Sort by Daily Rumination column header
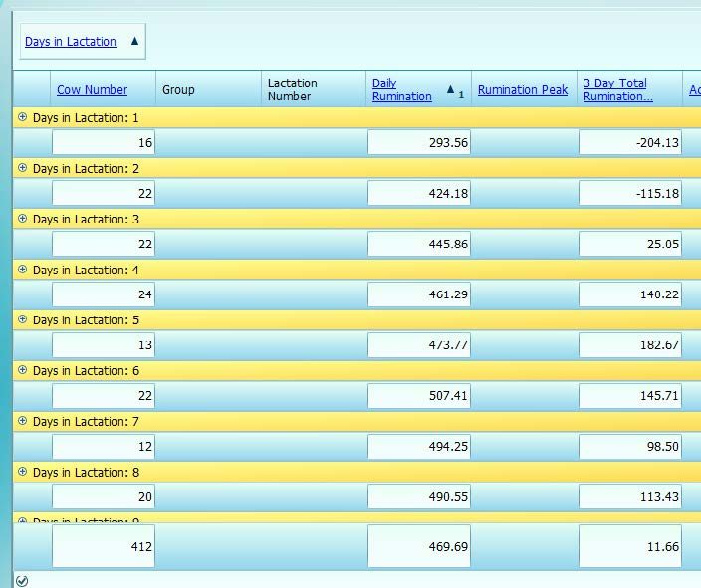Image resolution: width=701 pixels, height=588 pixels. coord(402,90)
